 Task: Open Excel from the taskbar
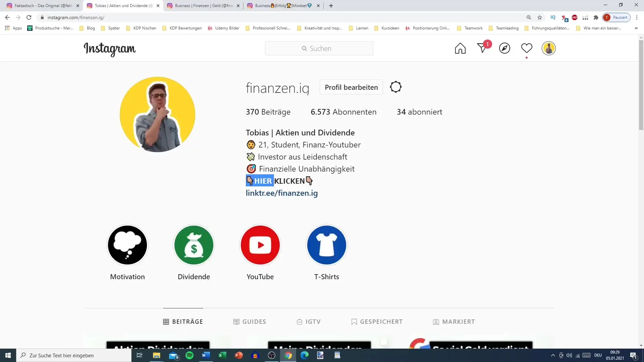coord(222,355)
